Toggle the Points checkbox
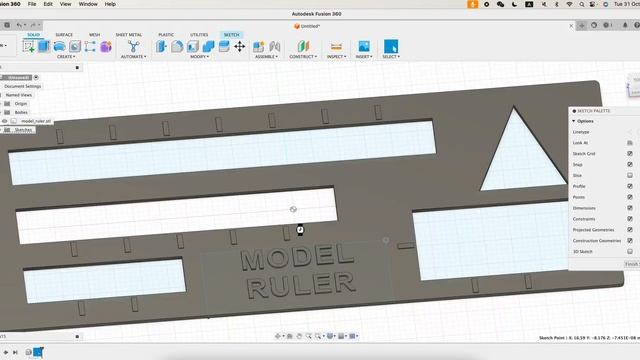Image resolution: width=640 pixels, height=360 pixels. tap(630, 197)
